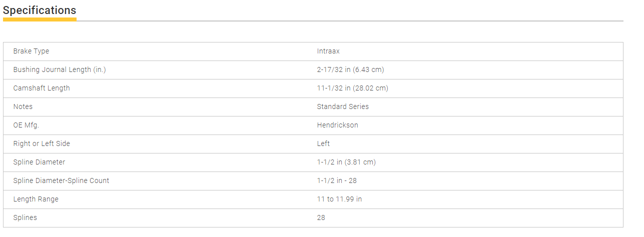This screenshot has width=644, height=237.
Task: Click the Camshaft Length label
Action: coord(42,88)
